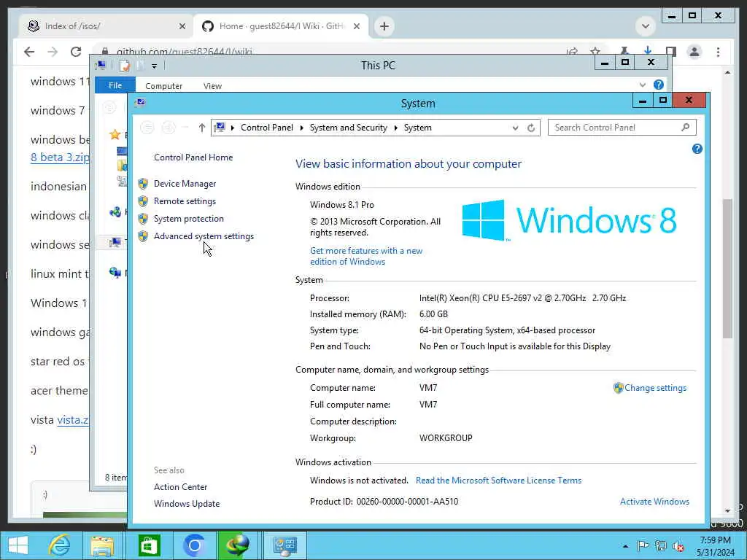Open browser downloads icon
The image size is (747, 560).
[x=648, y=51]
